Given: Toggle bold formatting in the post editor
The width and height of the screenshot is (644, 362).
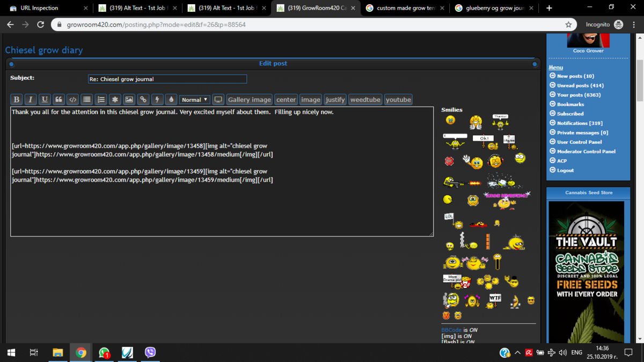Looking at the screenshot, I should pyautogui.click(x=16, y=100).
